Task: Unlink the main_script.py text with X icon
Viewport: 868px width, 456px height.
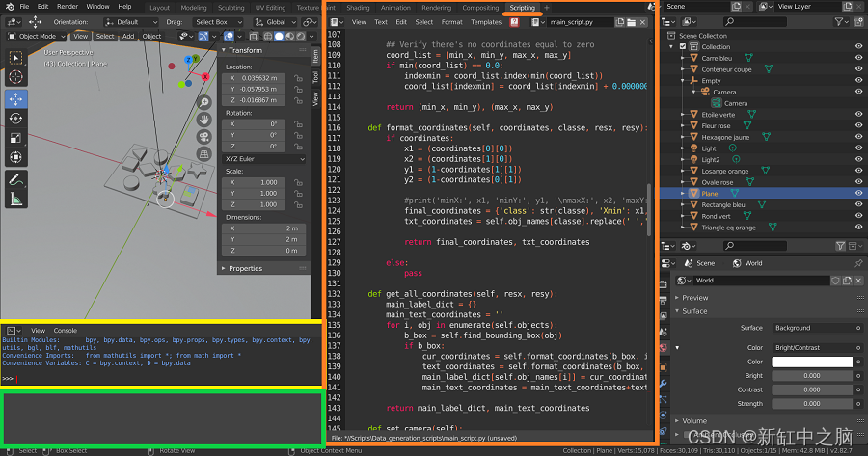Action: 642,22
